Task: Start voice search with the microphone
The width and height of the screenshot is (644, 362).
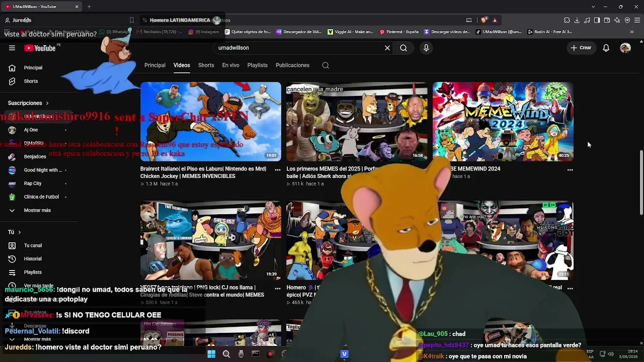Action: point(426,48)
